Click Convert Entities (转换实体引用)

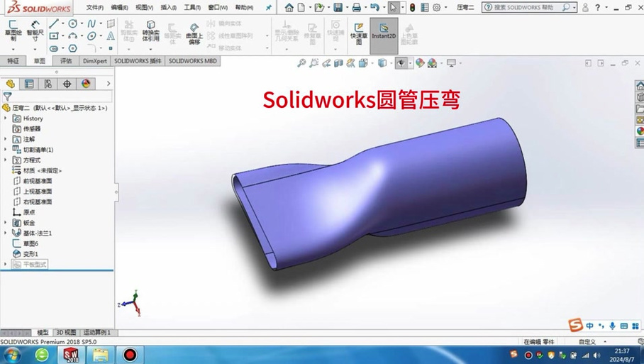(151, 31)
